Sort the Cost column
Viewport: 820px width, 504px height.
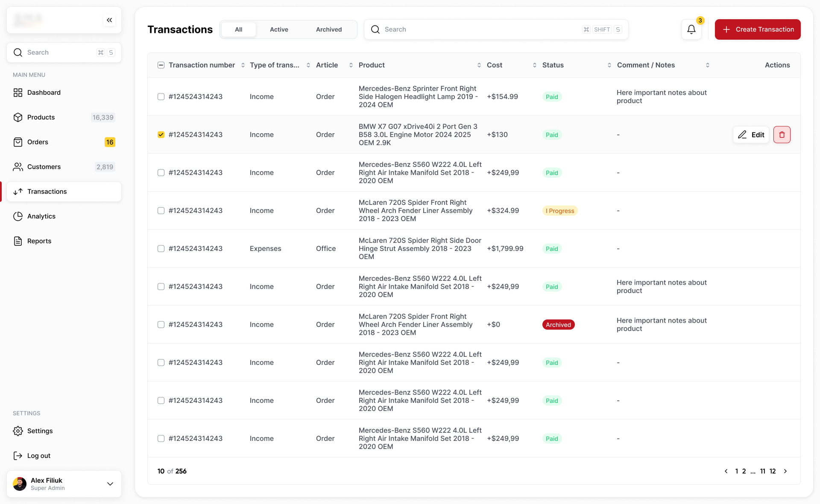tap(534, 65)
